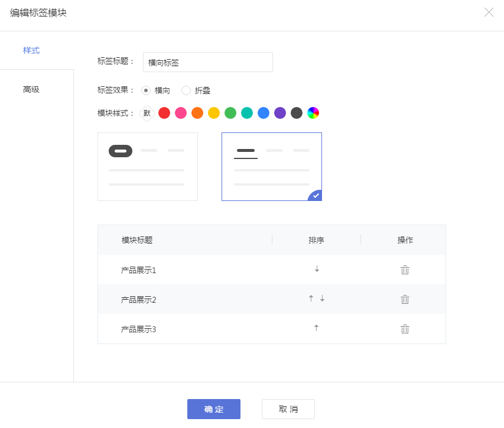Delete the 产品展示1 row with trash icon
Image resolution: width=504 pixels, height=428 pixels.
coord(405,270)
